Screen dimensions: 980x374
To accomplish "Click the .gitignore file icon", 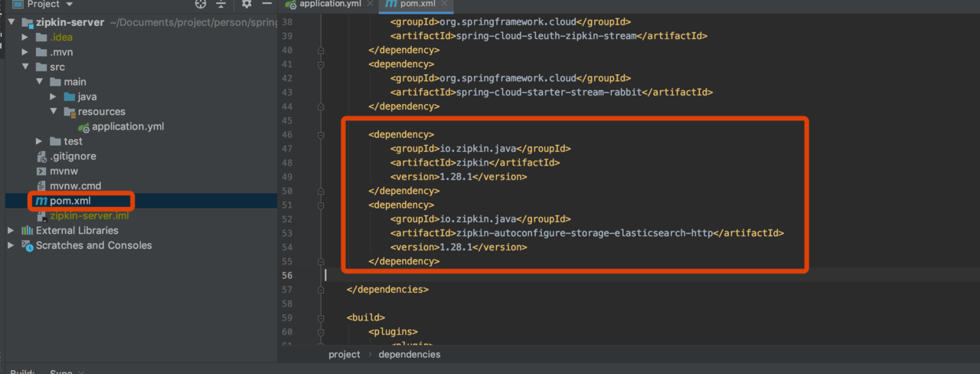I will point(41,156).
